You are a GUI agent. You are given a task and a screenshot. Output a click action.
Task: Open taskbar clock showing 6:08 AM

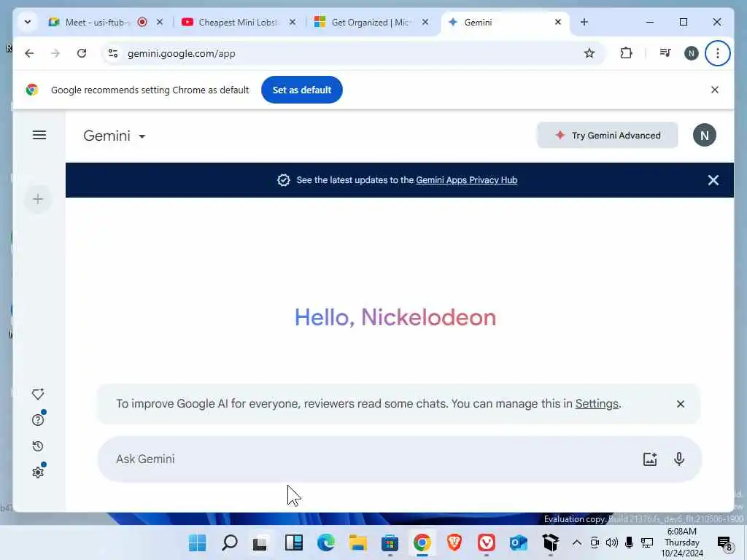[682, 542]
